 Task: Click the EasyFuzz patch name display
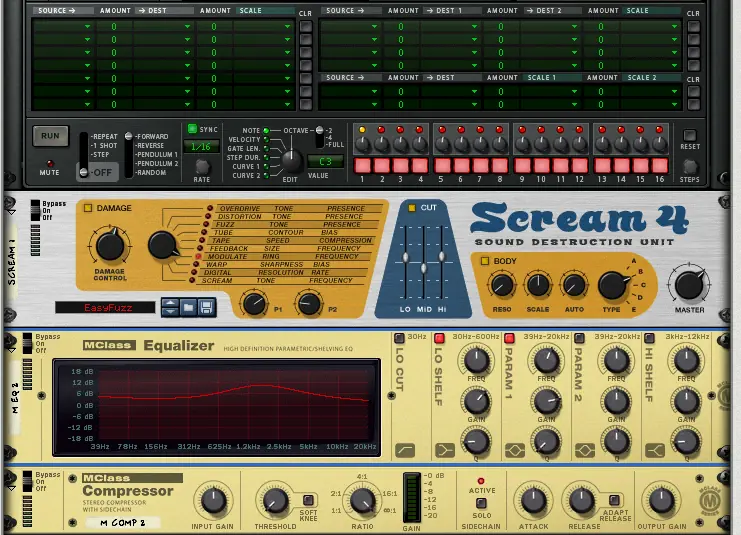point(105,308)
